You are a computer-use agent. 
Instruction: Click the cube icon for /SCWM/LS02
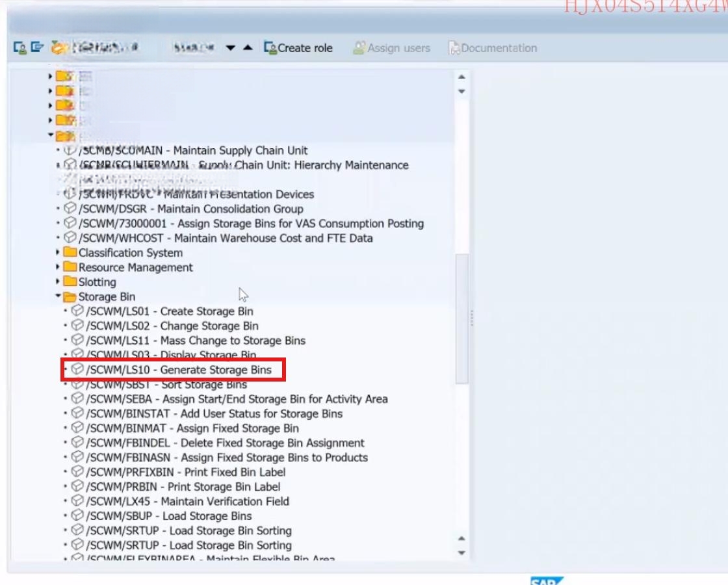pos(77,325)
